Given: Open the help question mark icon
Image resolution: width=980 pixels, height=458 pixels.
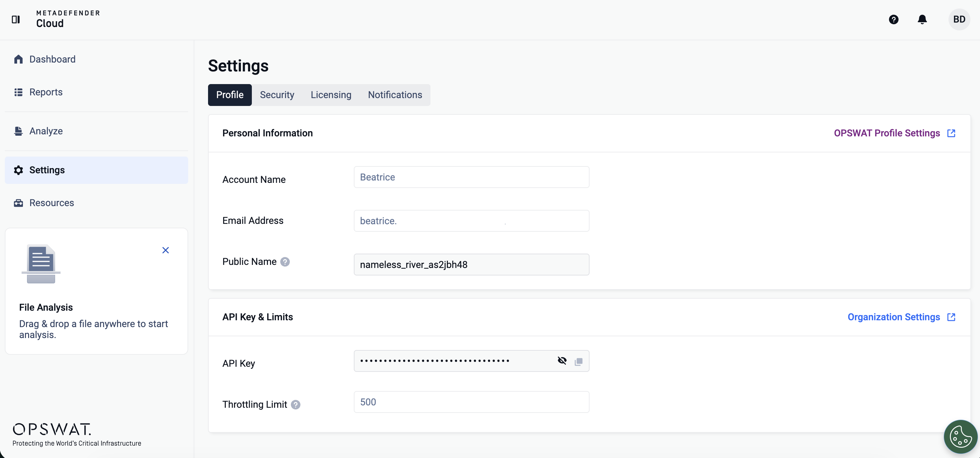Looking at the screenshot, I should [x=893, y=19].
